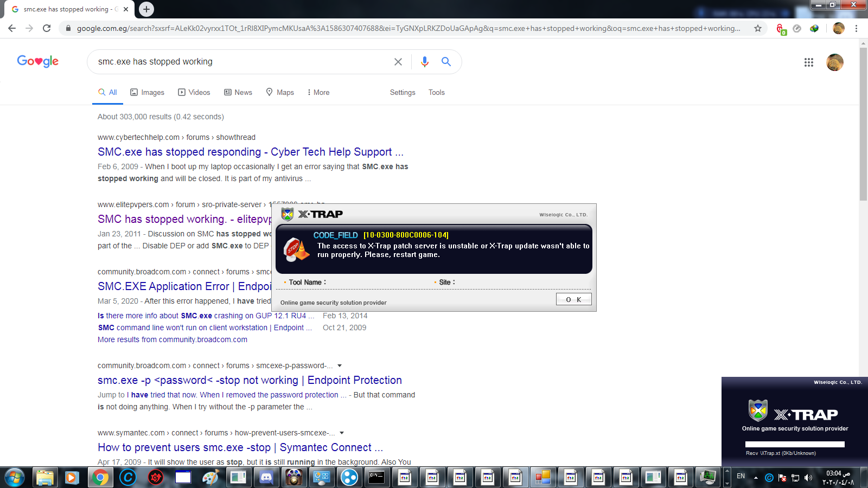868x488 pixels.
Task: Open the Action Center flag in the tray
Action: pyautogui.click(x=782, y=478)
